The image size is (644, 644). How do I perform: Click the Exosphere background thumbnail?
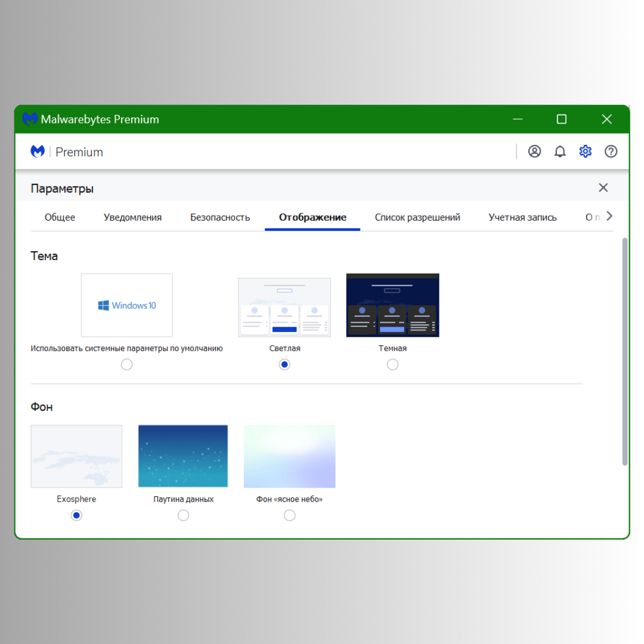click(76, 456)
